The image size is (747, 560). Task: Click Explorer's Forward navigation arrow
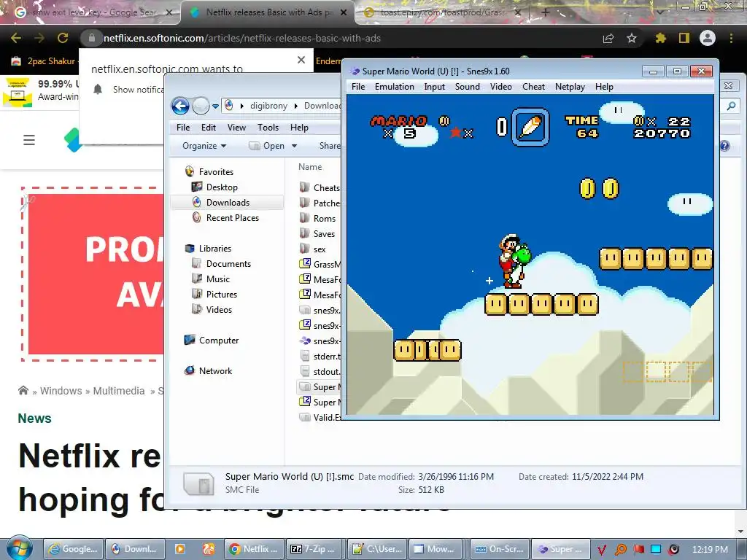(x=201, y=106)
